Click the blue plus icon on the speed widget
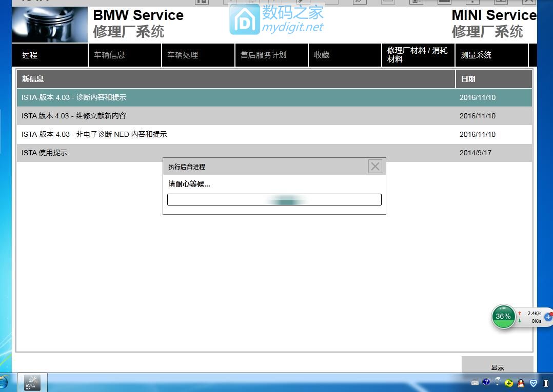Viewport: 553px width, 392px height. [548, 317]
